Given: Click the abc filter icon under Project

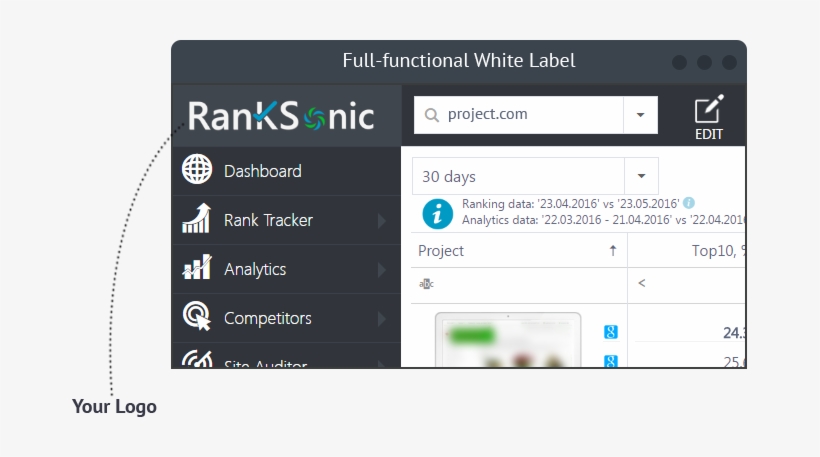Looking at the screenshot, I should (426, 284).
